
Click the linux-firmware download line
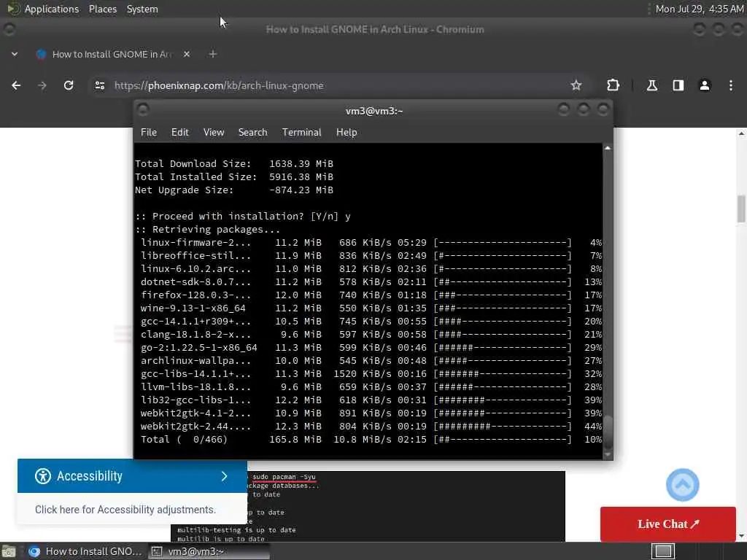click(371, 242)
